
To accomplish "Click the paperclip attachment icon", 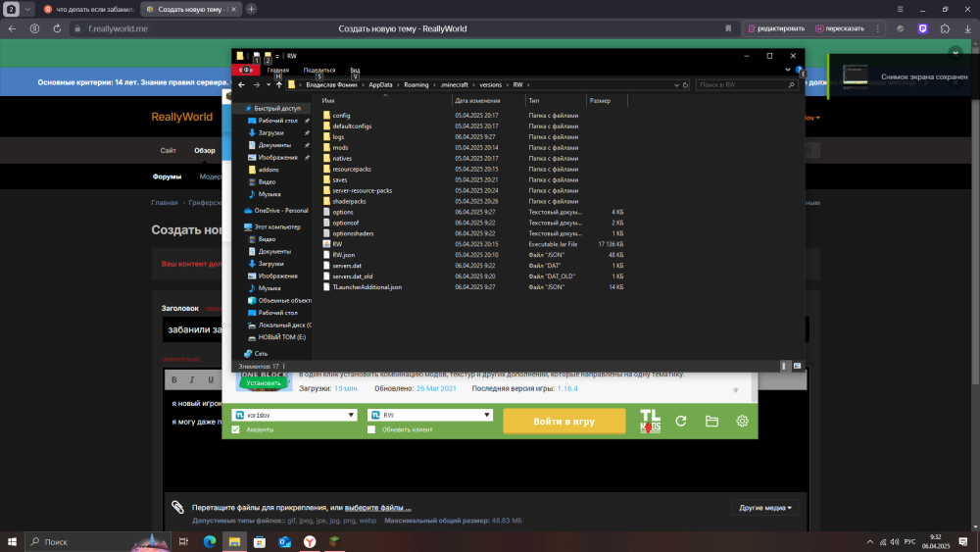I will pos(177,508).
